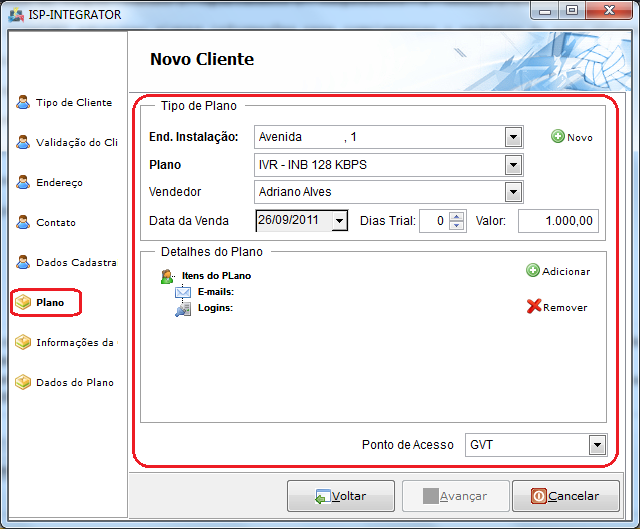Click the Valor input field
640x529 pixels.
pyautogui.click(x=557, y=221)
